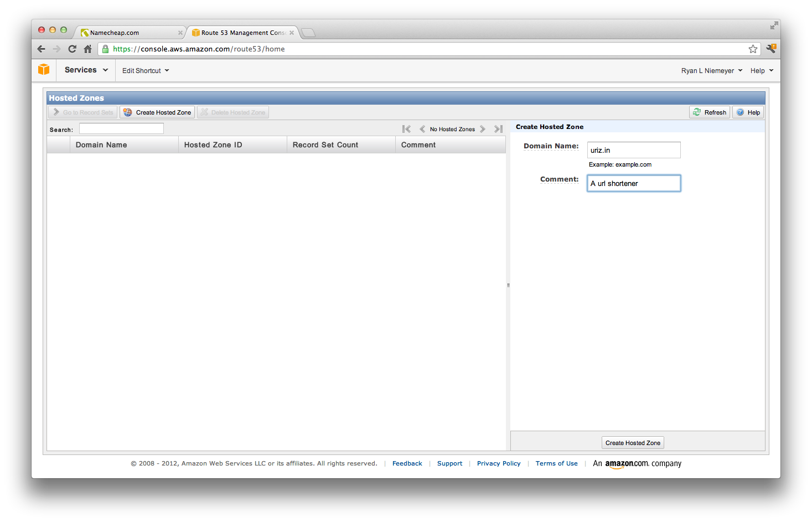Go to browser home icon
The height and width of the screenshot is (522, 812).
(87, 49)
